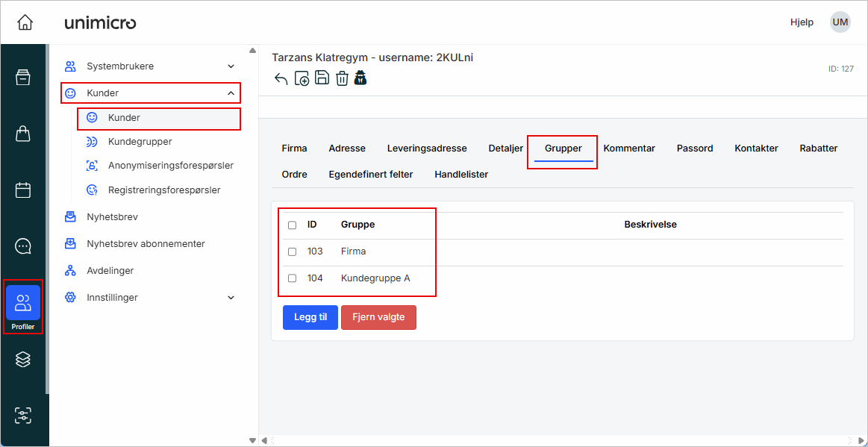Viewport: 868px width, 447px height.
Task: Click the impersonate spy icon
Action: [x=360, y=78]
